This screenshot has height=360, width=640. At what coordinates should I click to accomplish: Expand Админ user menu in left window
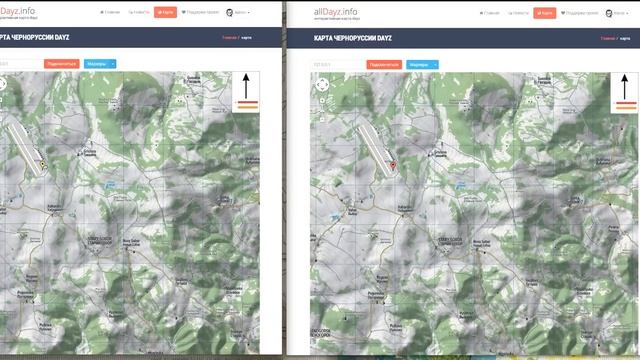[242, 13]
